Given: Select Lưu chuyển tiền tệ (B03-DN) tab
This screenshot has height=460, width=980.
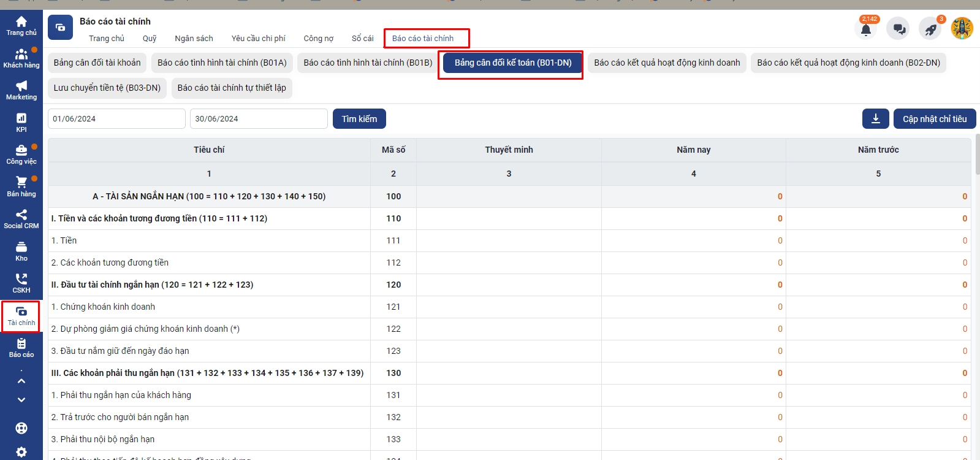Looking at the screenshot, I should pos(107,88).
